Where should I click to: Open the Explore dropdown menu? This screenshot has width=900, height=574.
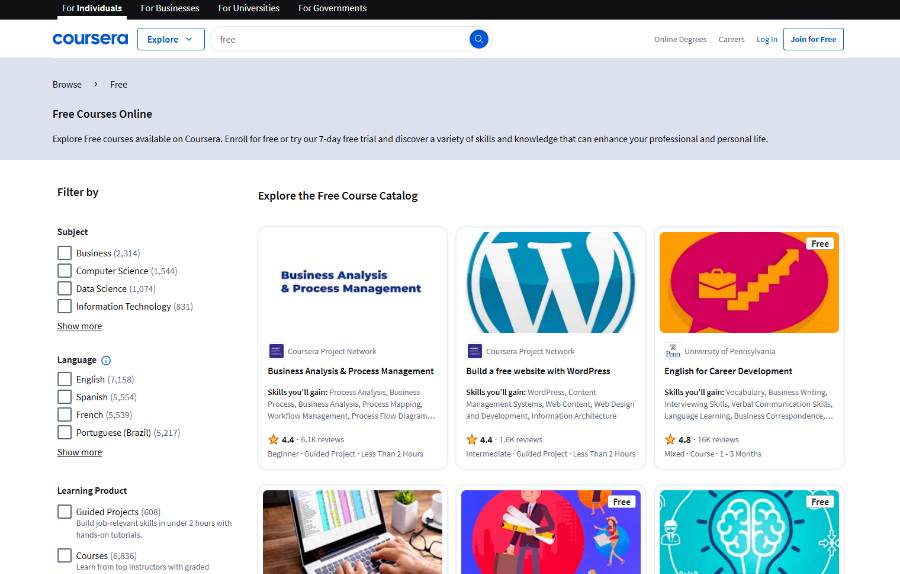point(170,40)
